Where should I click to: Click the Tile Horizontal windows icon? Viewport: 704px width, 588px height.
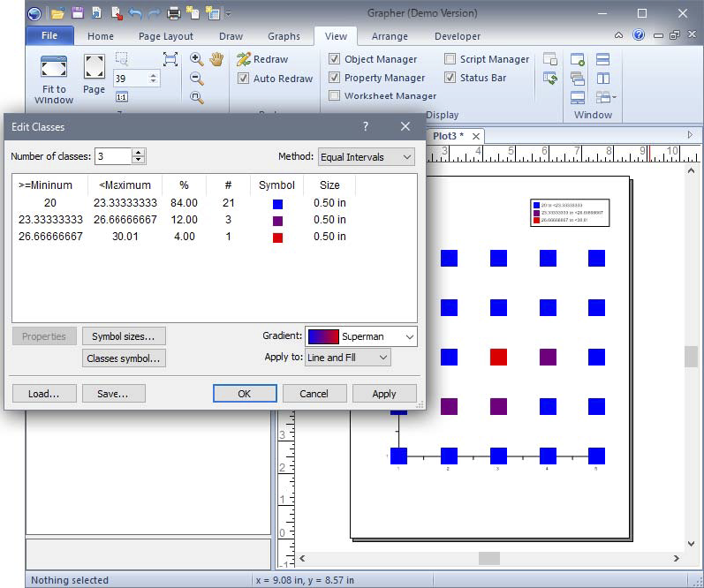click(603, 59)
